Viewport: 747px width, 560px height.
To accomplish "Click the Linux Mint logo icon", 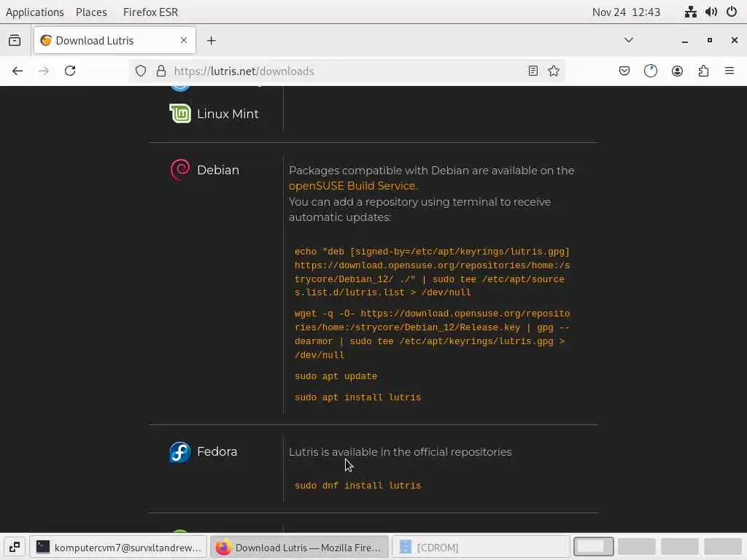I will (180, 113).
